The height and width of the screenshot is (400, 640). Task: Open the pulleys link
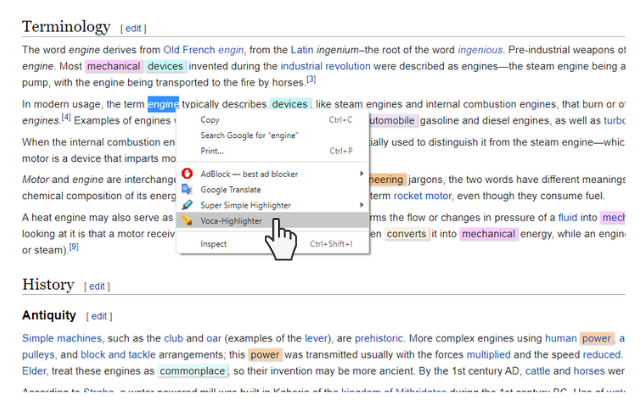click(x=38, y=355)
